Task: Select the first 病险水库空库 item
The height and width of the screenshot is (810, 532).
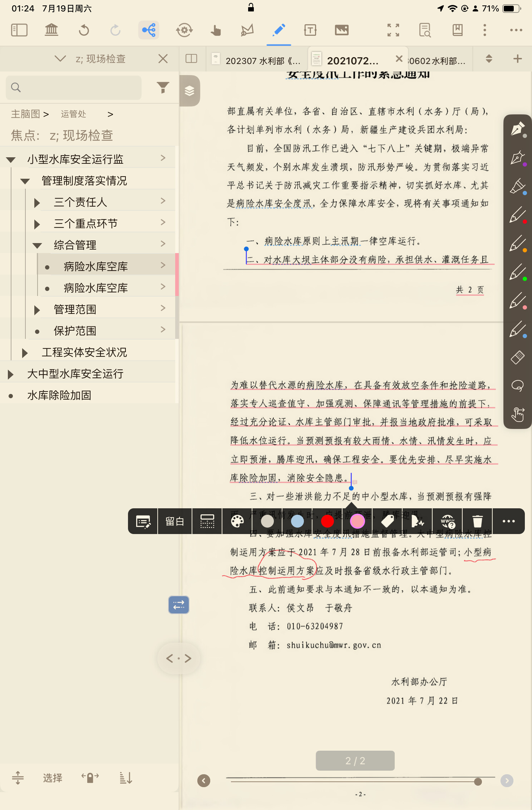Action: tap(106, 266)
